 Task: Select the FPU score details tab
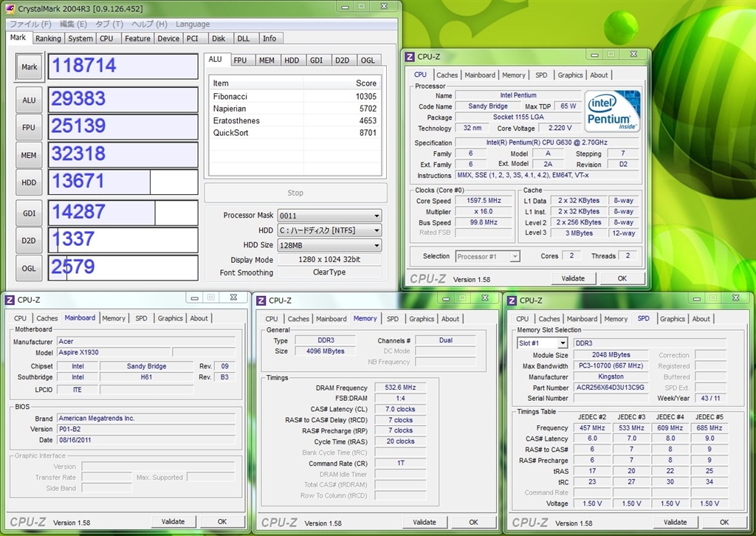[240, 61]
